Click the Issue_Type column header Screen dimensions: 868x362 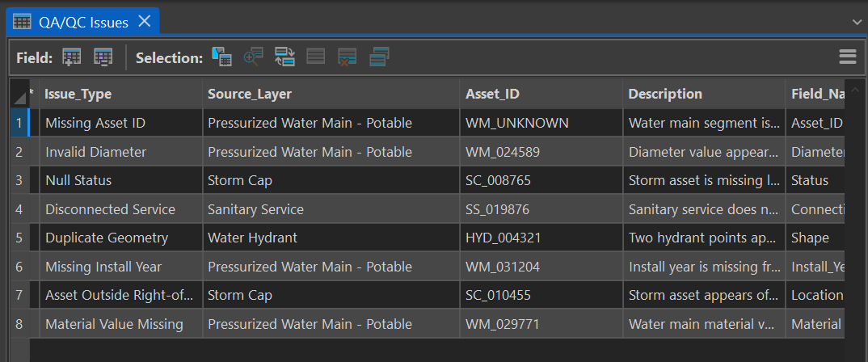click(120, 94)
